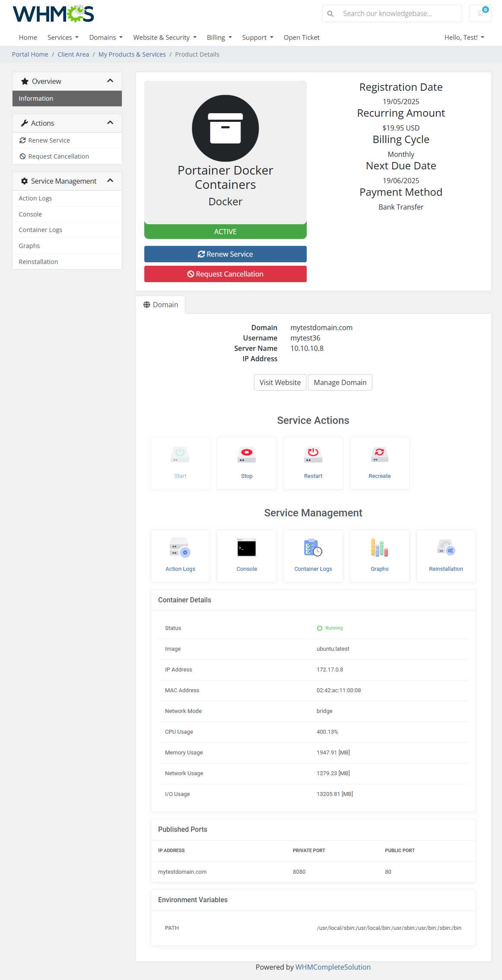
Task: Expand the Hello, Test! account menu
Action: 464,38
